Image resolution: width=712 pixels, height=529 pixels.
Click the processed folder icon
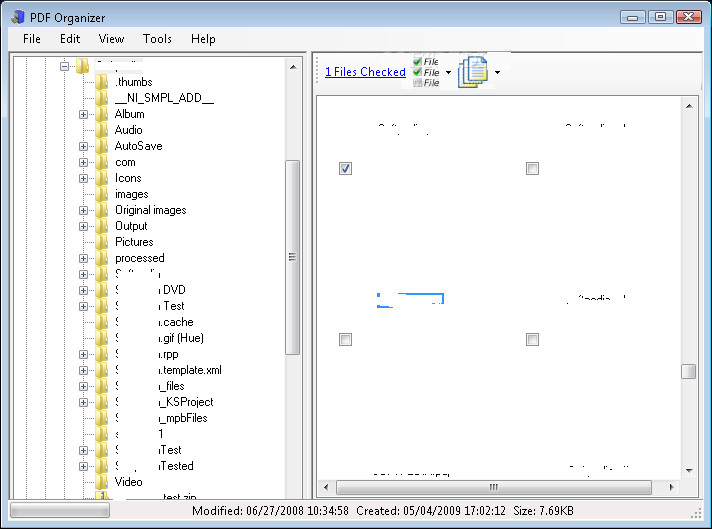click(101, 258)
